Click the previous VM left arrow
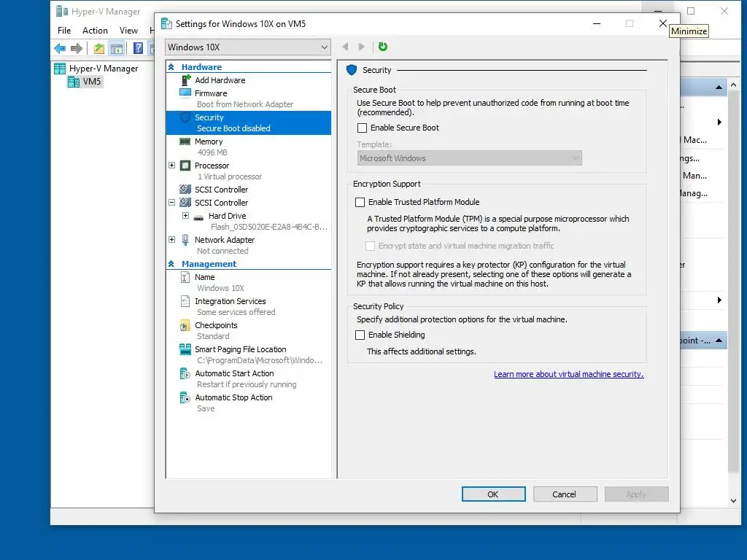Viewport: 747px width, 560px height. click(x=345, y=47)
